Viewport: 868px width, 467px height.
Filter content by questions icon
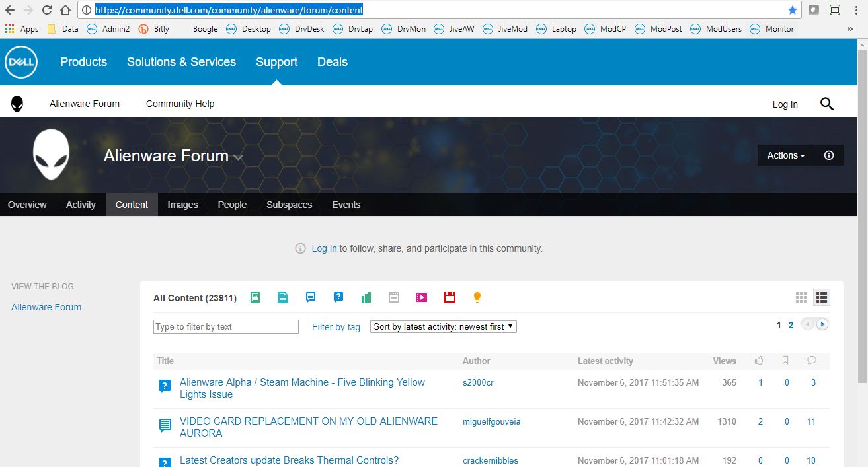(338, 297)
